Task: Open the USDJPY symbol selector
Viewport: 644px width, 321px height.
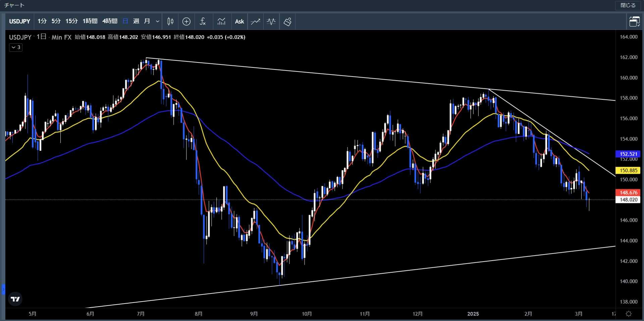Action: 19,21
